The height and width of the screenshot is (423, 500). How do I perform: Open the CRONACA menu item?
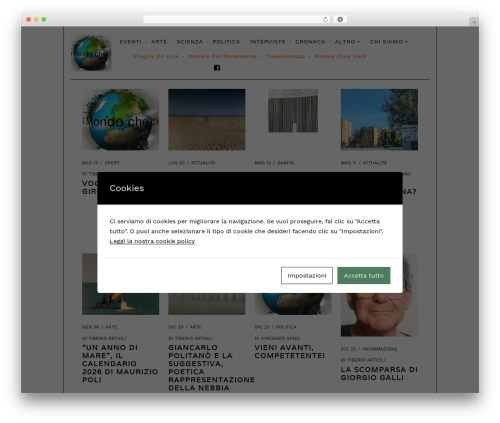tap(310, 42)
